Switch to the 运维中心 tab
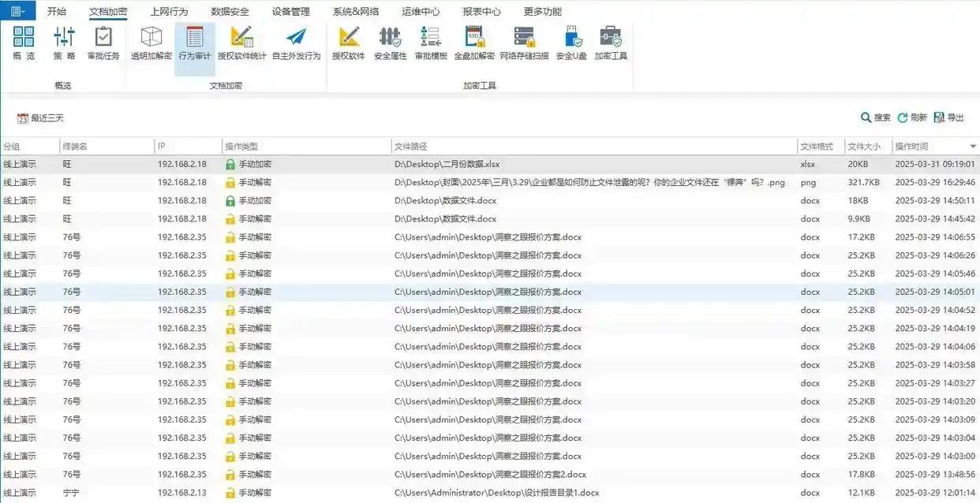The image size is (980, 503). [x=421, y=12]
